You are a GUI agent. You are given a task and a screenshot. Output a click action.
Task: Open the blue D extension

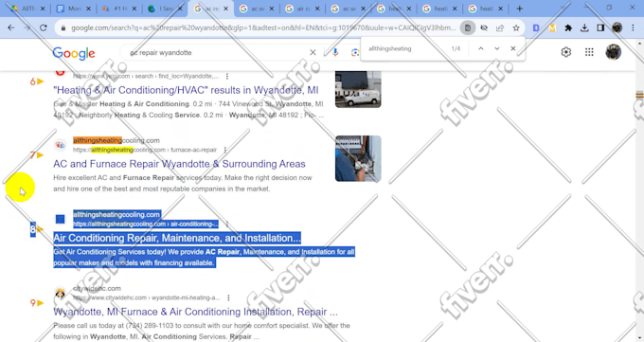point(536,28)
